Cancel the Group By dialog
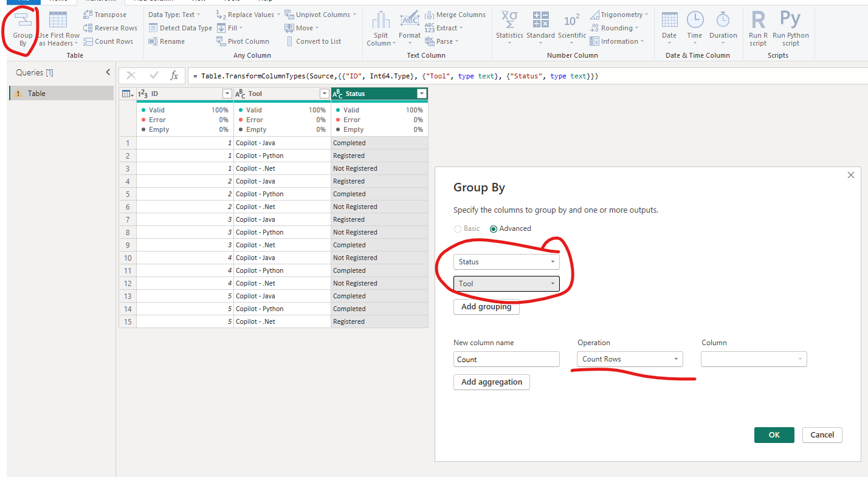 pos(822,435)
